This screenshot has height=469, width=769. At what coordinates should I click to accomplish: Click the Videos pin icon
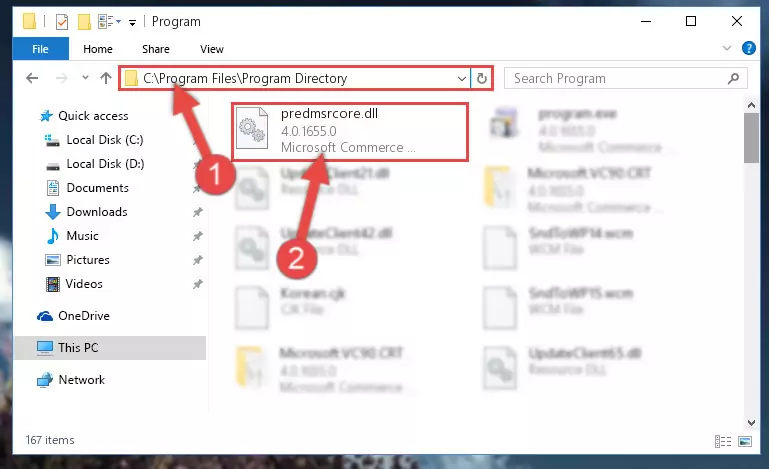197,285
